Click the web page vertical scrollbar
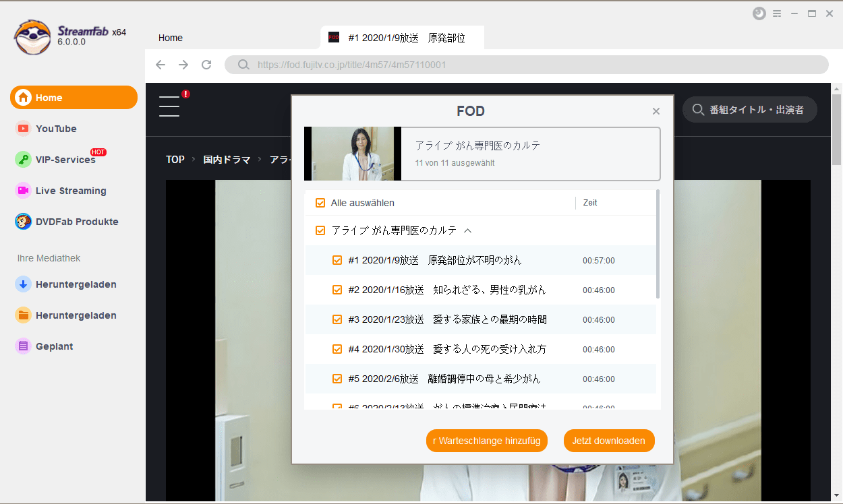This screenshot has height=504, width=843. (x=837, y=129)
